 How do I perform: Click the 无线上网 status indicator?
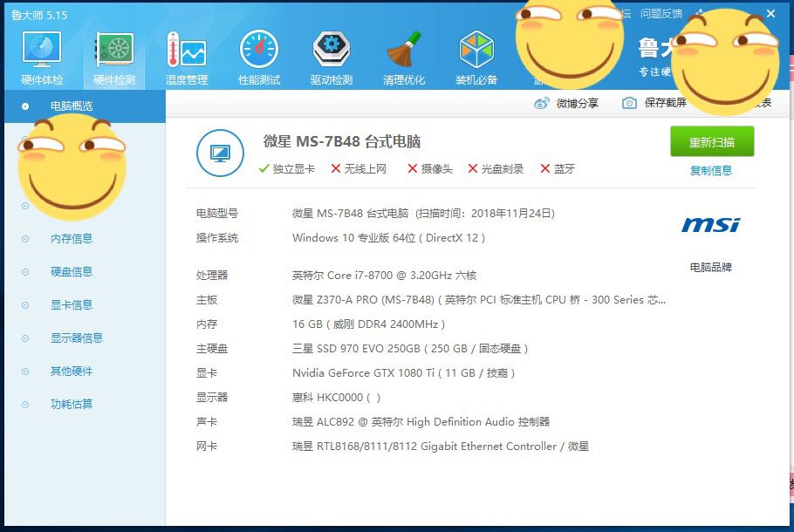pos(359,168)
